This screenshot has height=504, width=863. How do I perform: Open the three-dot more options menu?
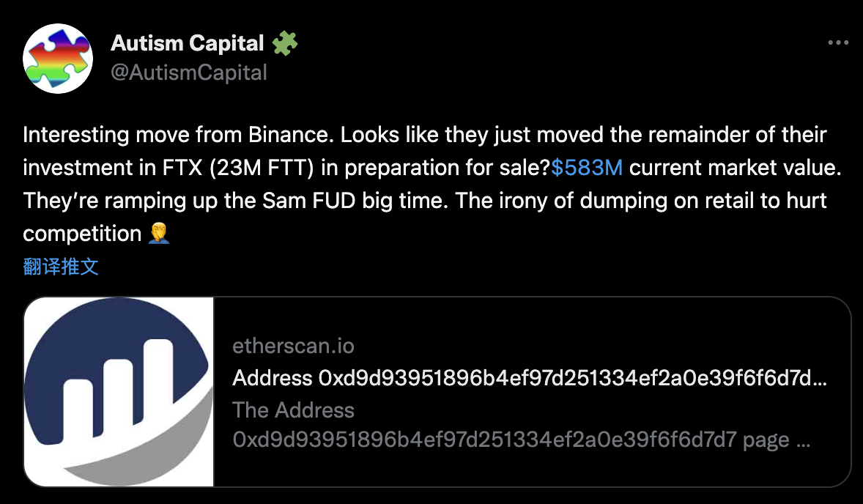[x=837, y=43]
